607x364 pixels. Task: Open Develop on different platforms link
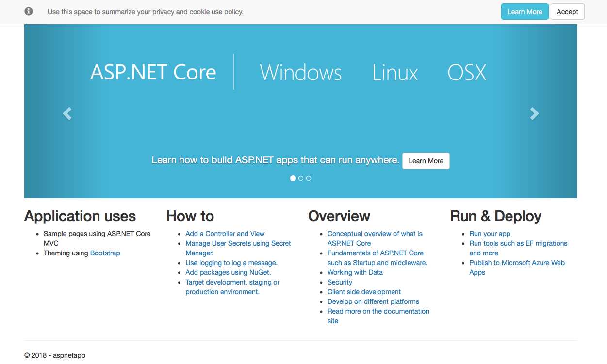pos(373,301)
